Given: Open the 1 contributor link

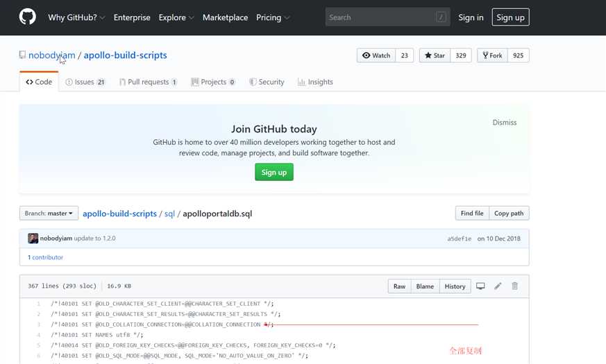Looking at the screenshot, I should [45, 257].
